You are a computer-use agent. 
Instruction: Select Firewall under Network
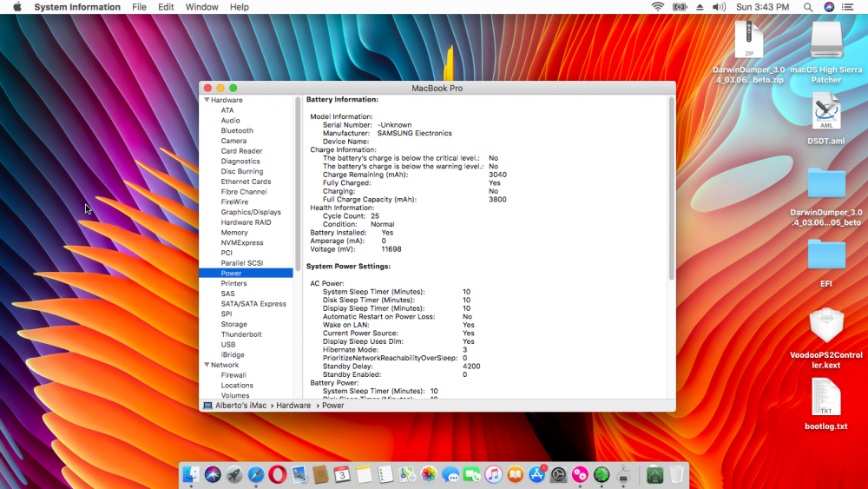pos(233,375)
